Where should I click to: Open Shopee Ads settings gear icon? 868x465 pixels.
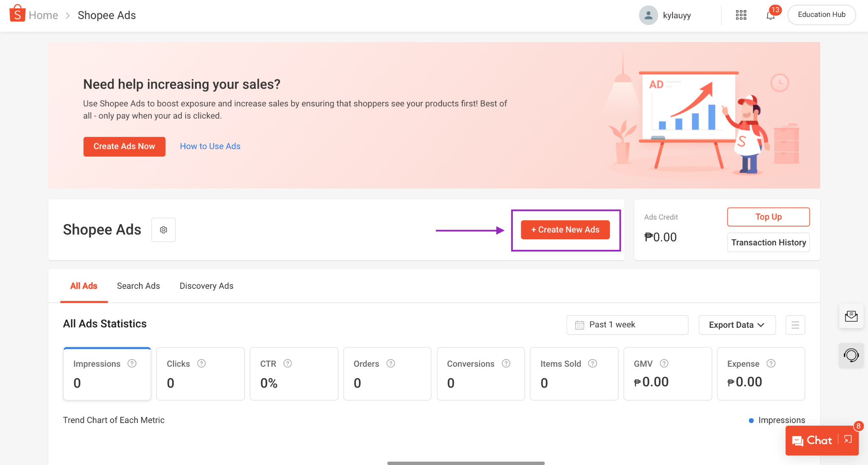(164, 230)
